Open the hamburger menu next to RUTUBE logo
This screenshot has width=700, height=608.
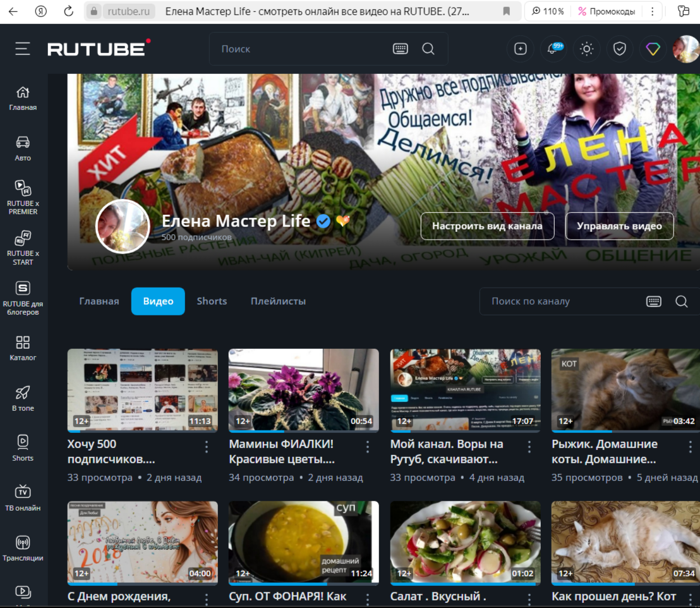pyautogui.click(x=22, y=49)
